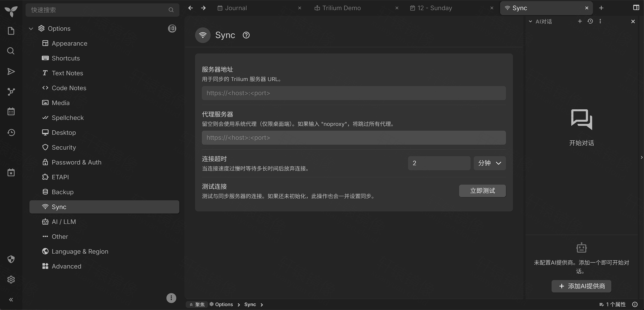Open the AI chat three-dot menu
This screenshot has height=310, width=644.
[x=600, y=21]
